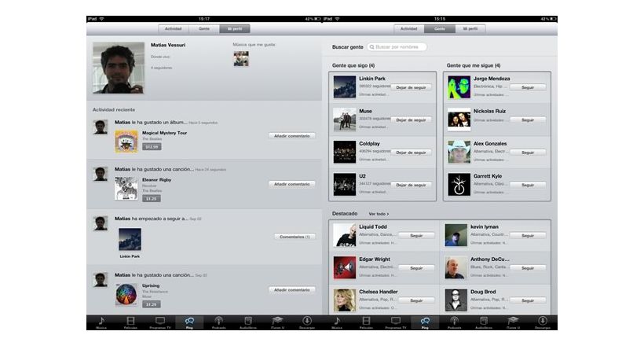This screenshot has height=346, width=644.
Task: Open the Podcasts icon in left iPad bar
Action: tap(218, 322)
